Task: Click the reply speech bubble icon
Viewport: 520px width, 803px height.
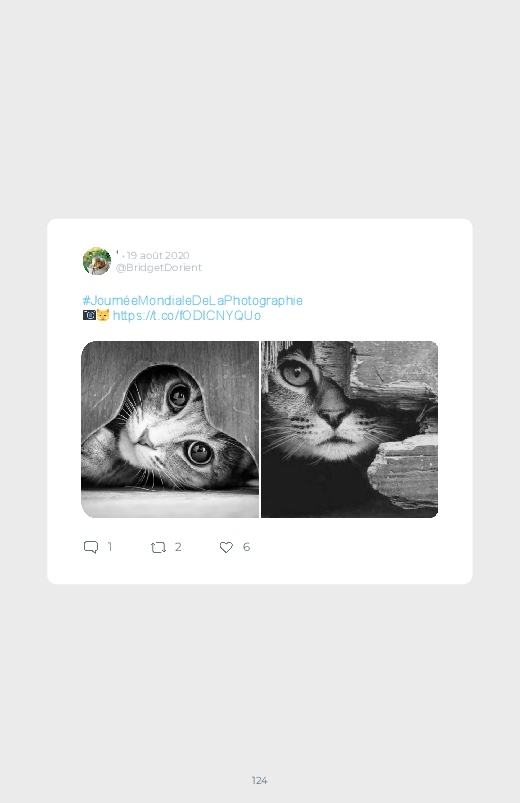Action: [x=91, y=547]
